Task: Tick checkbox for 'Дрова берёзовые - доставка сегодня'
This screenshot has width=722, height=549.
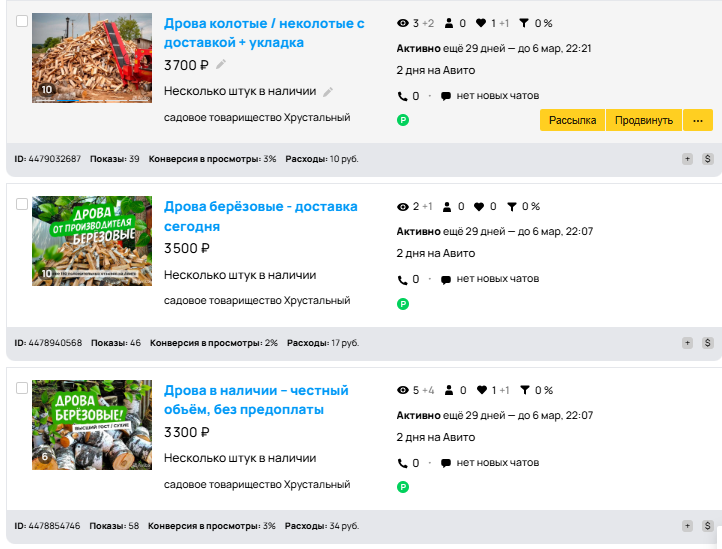Action: pyautogui.click(x=22, y=204)
